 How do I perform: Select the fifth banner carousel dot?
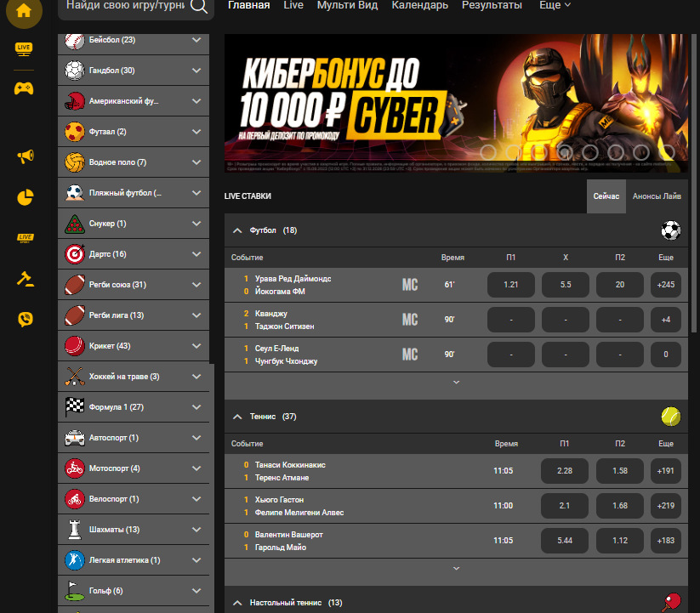[590, 152]
